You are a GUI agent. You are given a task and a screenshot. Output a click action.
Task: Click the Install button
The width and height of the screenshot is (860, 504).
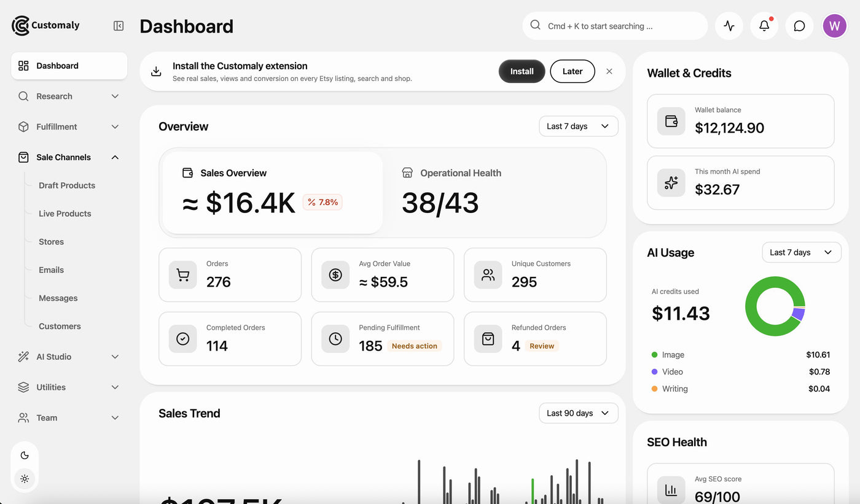[x=522, y=71]
